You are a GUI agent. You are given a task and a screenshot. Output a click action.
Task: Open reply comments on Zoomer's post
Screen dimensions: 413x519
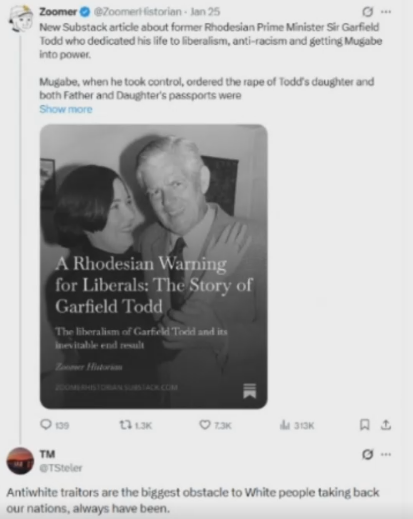(x=54, y=425)
